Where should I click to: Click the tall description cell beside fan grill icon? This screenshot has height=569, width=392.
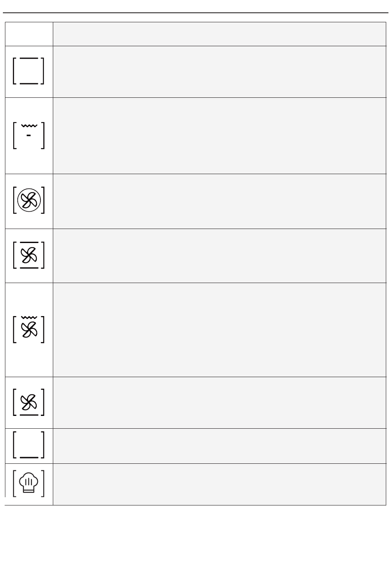(220, 330)
